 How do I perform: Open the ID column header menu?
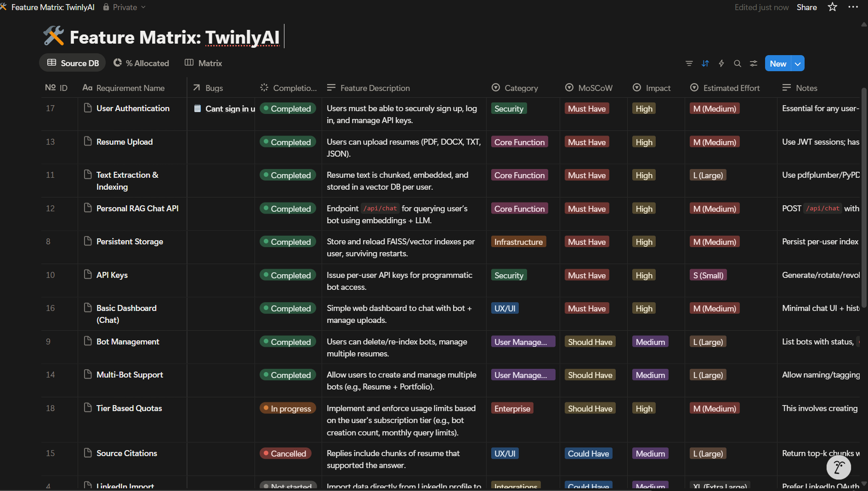(56, 88)
